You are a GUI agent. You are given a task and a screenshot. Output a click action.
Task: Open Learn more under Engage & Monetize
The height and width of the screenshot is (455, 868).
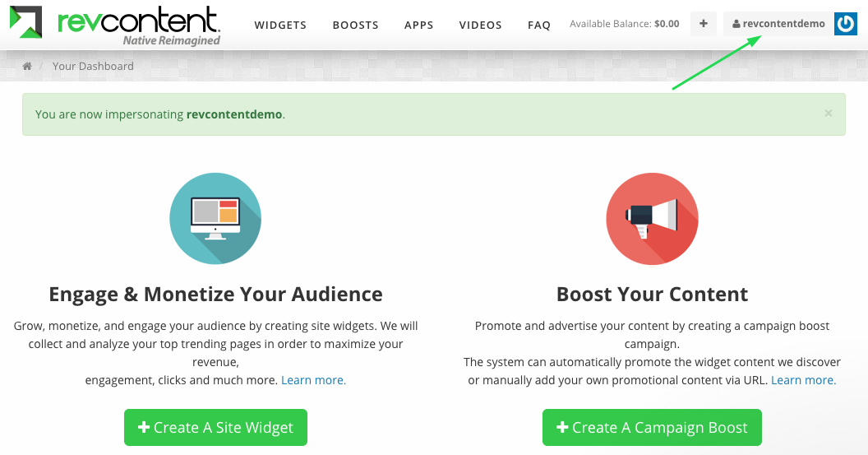point(313,380)
